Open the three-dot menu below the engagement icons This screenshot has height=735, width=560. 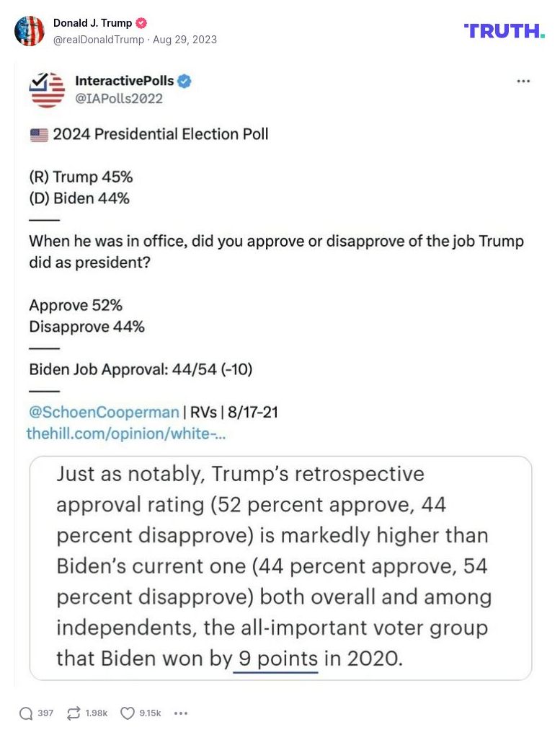click(x=181, y=713)
